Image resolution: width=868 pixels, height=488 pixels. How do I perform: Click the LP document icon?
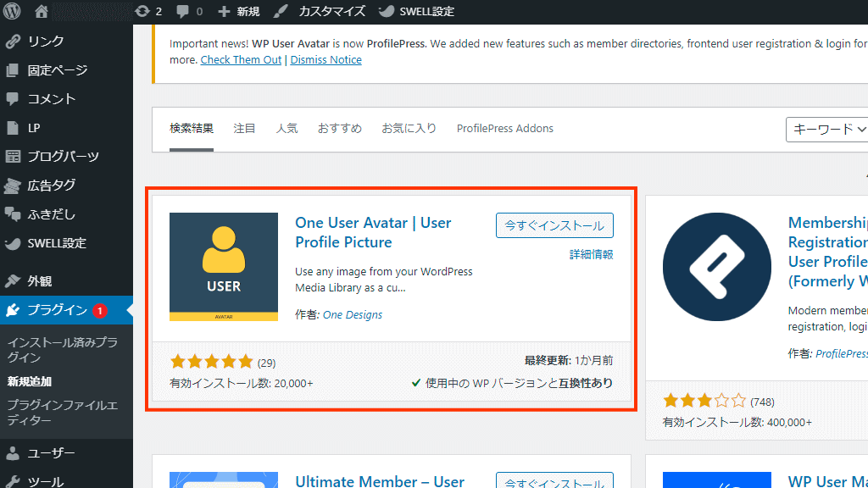coord(13,128)
